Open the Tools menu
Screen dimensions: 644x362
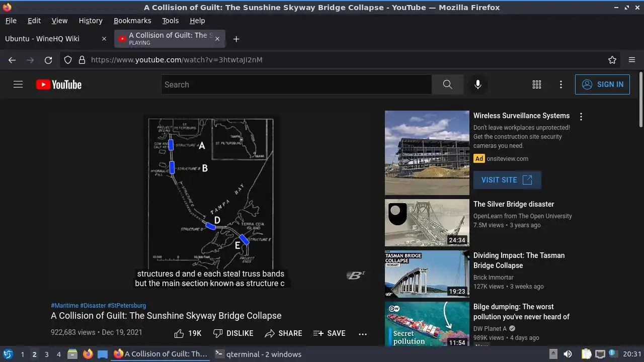pyautogui.click(x=170, y=21)
